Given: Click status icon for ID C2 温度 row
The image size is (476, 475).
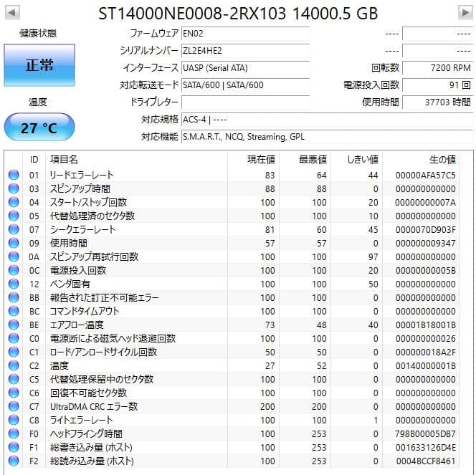Looking at the screenshot, I should click(x=14, y=365).
